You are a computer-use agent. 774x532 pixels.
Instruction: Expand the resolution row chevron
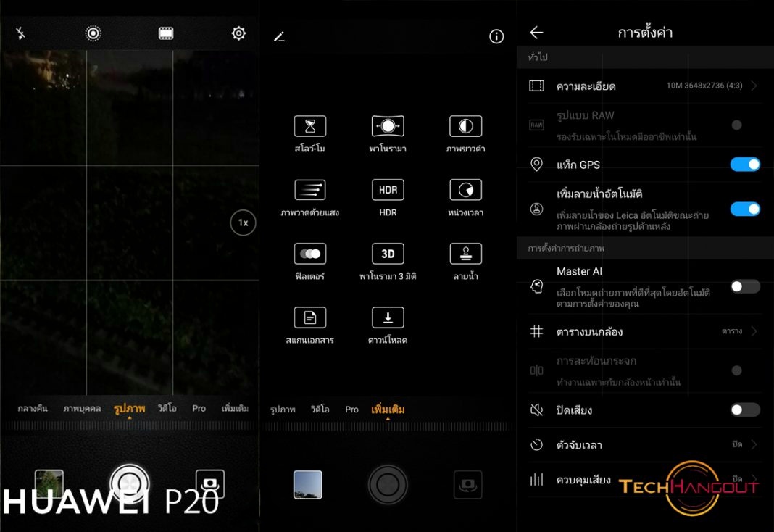(x=754, y=86)
